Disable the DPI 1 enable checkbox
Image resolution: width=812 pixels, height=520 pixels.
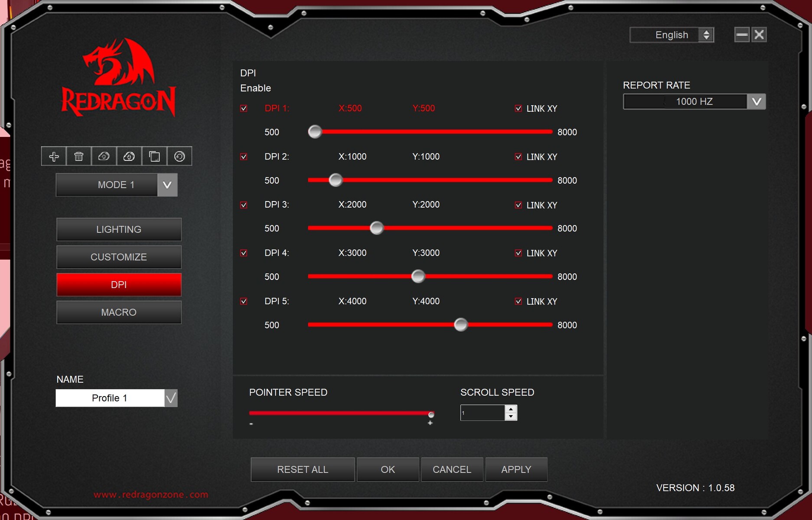(x=244, y=108)
